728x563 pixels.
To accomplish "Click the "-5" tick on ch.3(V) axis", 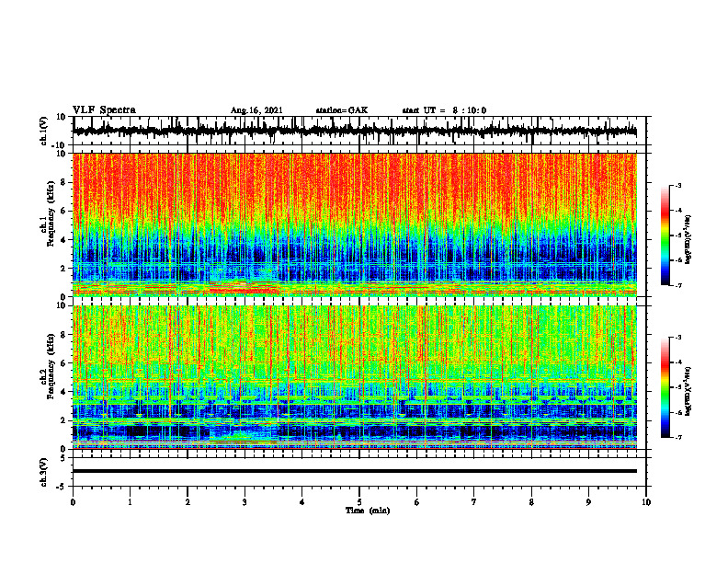I will [62, 487].
